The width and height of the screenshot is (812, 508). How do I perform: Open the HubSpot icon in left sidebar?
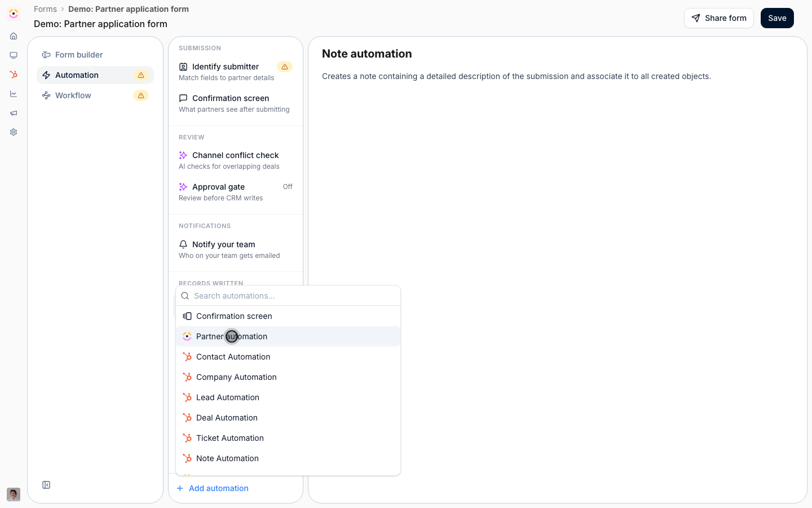pyautogui.click(x=14, y=75)
